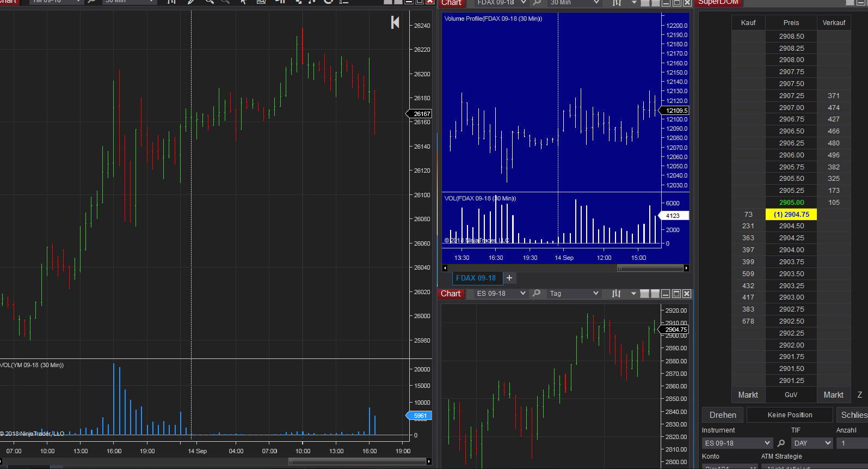This screenshot has height=469, width=868.
Task: Click Kauf cell showing 231
Action: 748,226
